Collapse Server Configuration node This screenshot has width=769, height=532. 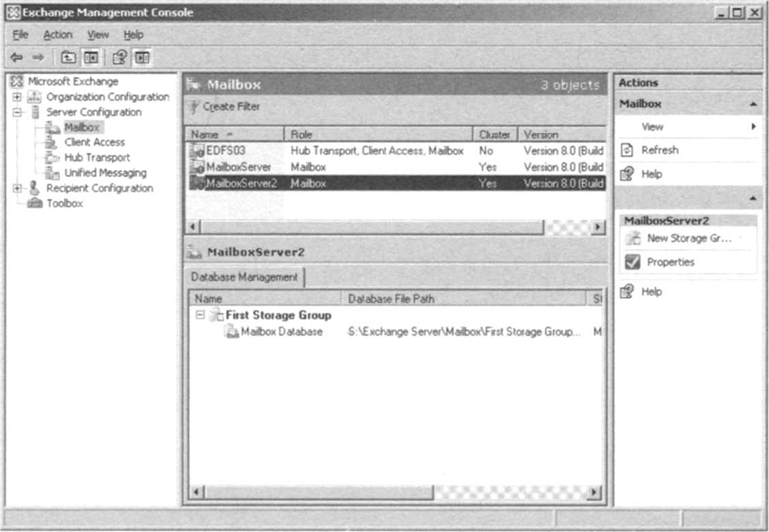pos(17,113)
